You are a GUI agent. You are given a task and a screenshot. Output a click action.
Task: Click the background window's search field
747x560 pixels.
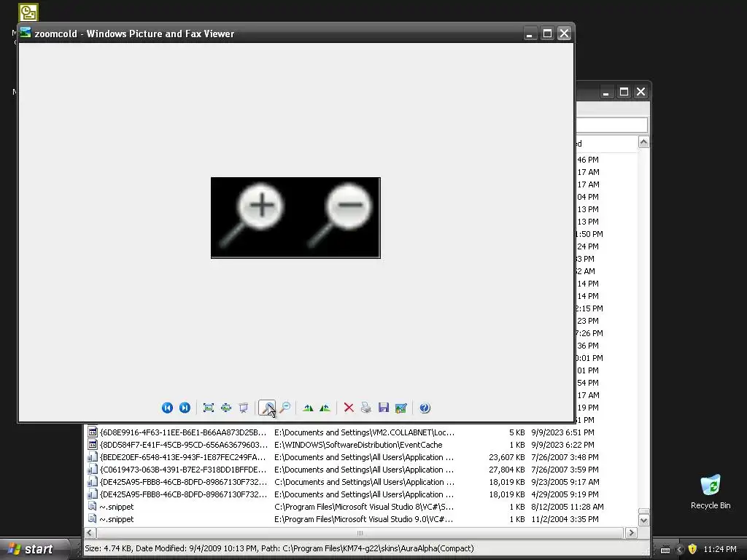click(x=612, y=125)
